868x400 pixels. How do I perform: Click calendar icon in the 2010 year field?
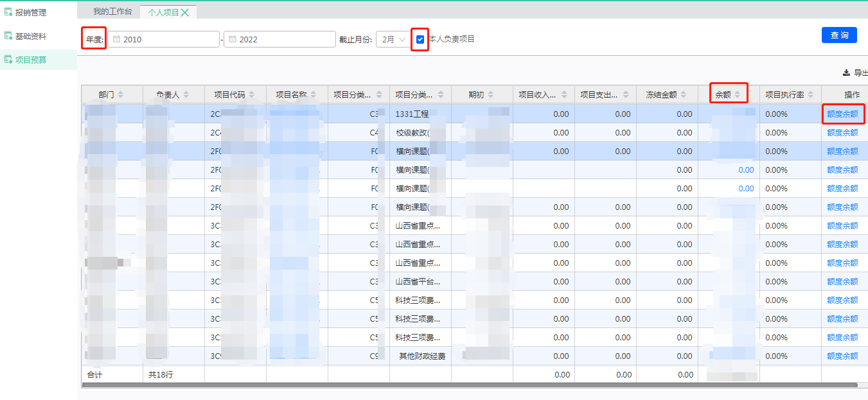[x=116, y=39]
